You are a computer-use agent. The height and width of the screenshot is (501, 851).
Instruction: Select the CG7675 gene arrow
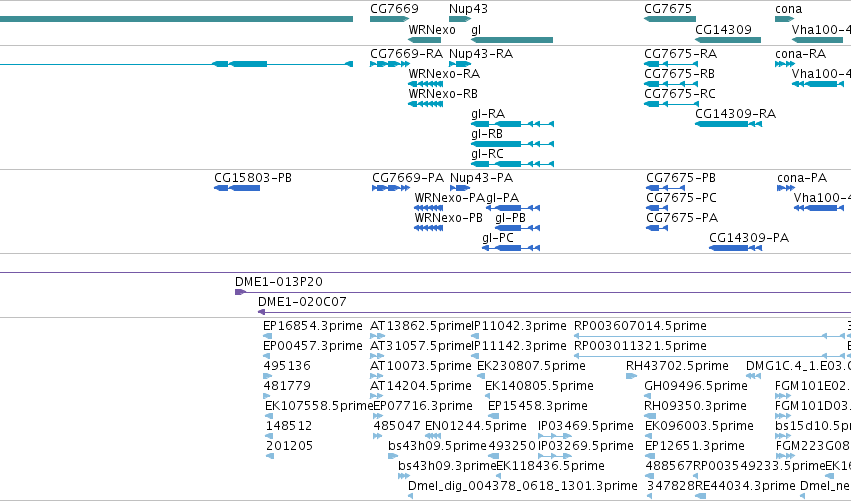pyautogui.click(x=670, y=19)
